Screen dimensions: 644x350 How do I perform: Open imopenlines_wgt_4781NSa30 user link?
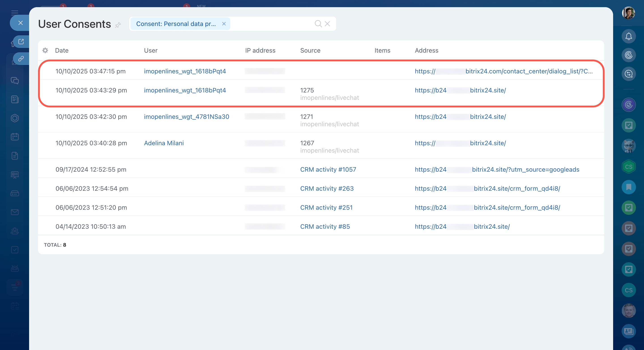click(186, 117)
